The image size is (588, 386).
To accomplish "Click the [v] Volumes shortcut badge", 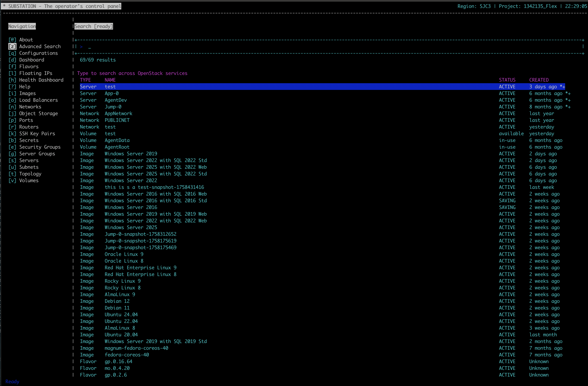I will 12,181.
